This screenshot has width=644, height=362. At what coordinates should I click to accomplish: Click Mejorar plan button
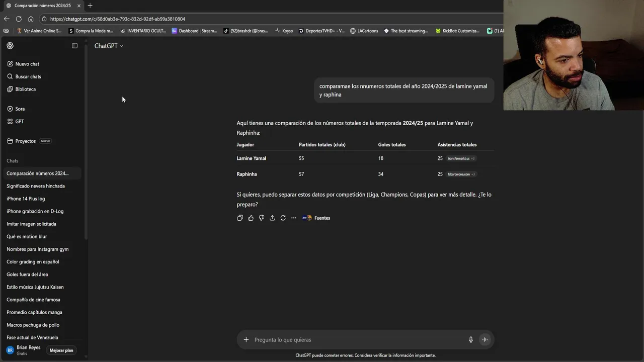(61, 350)
